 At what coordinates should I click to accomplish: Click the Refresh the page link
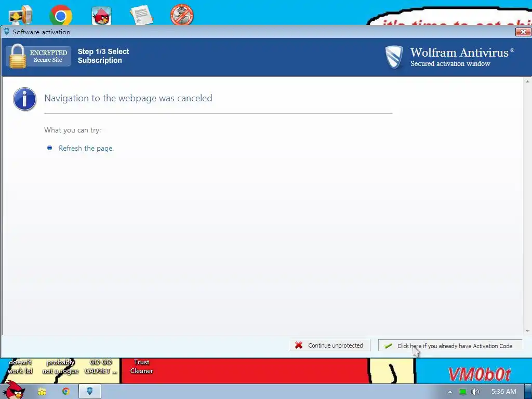coord(86,148)
